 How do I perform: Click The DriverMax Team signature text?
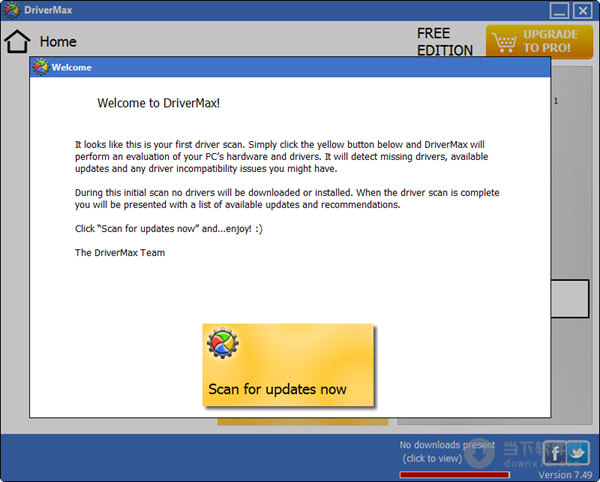pyautogui.click(x=120, y=252)
